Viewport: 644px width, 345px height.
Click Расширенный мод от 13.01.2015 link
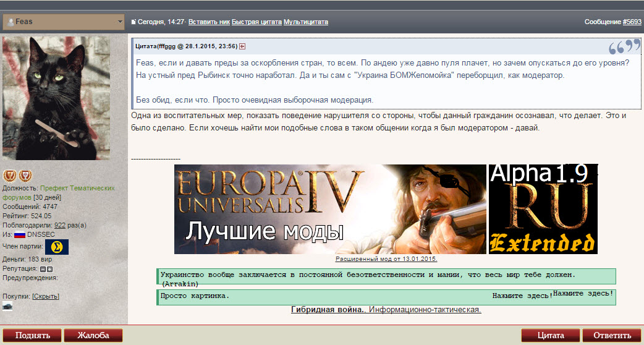pos(386,258)
